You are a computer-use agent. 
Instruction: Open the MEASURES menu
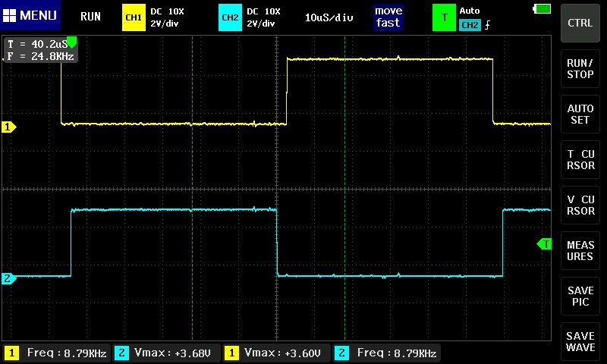tap(580, 250)
